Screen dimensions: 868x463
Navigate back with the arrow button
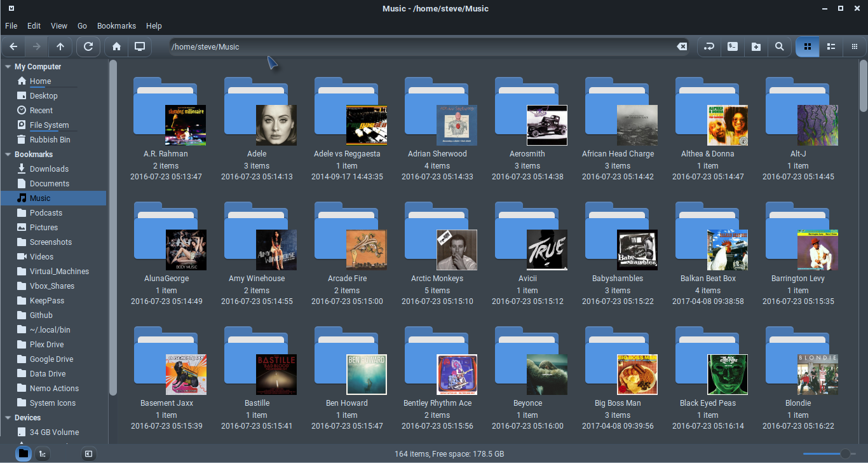point(13,46)
